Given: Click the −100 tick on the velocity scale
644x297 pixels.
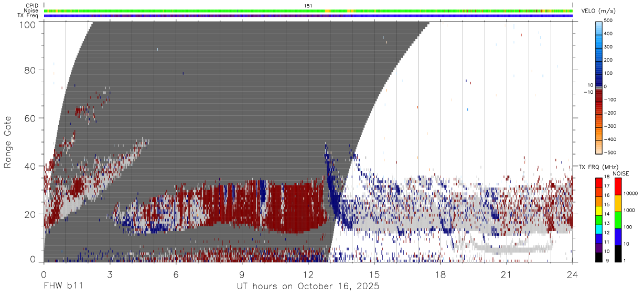Looking at the screenshot, I should [611, 100].
